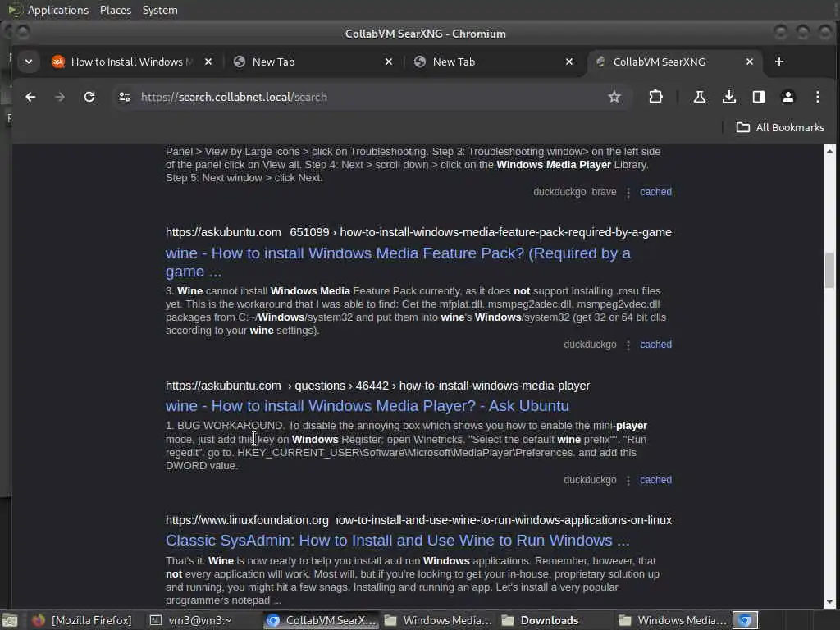Open cached link for Feature Pack result
This screenshot has height=630, width=840.
click(655, 345)
